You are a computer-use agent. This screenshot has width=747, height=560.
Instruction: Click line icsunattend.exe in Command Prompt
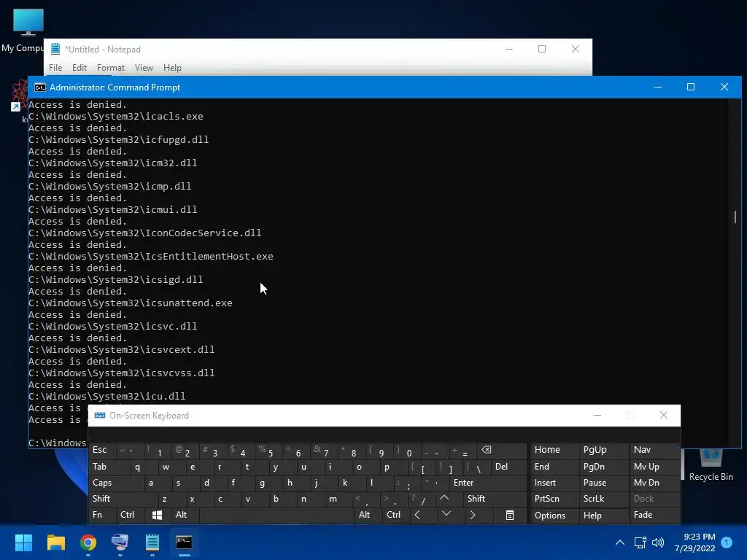pyautogui.click(x=131, y=303)
